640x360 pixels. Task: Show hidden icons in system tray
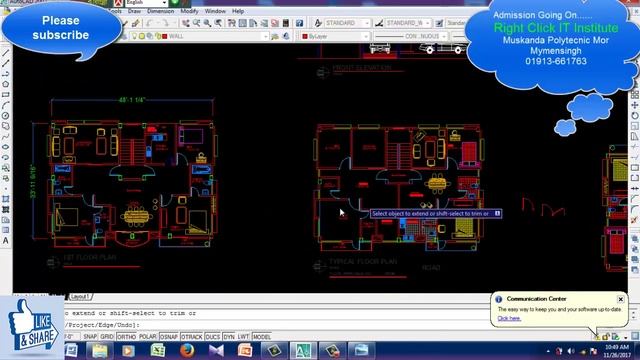pos(548,351)
